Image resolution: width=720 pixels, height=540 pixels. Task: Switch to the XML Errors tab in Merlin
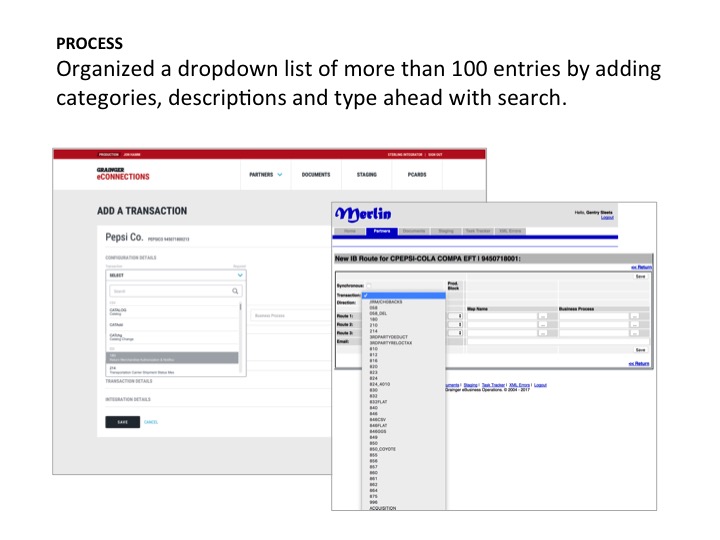[x=510, y=231]
